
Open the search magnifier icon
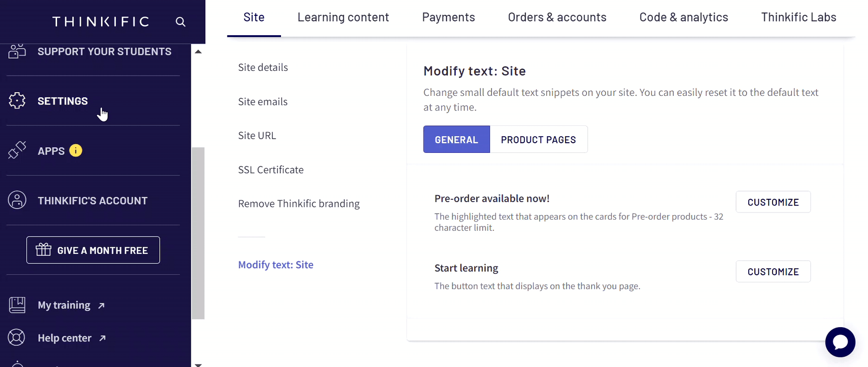pyautogui.click(x=181, y=21)
